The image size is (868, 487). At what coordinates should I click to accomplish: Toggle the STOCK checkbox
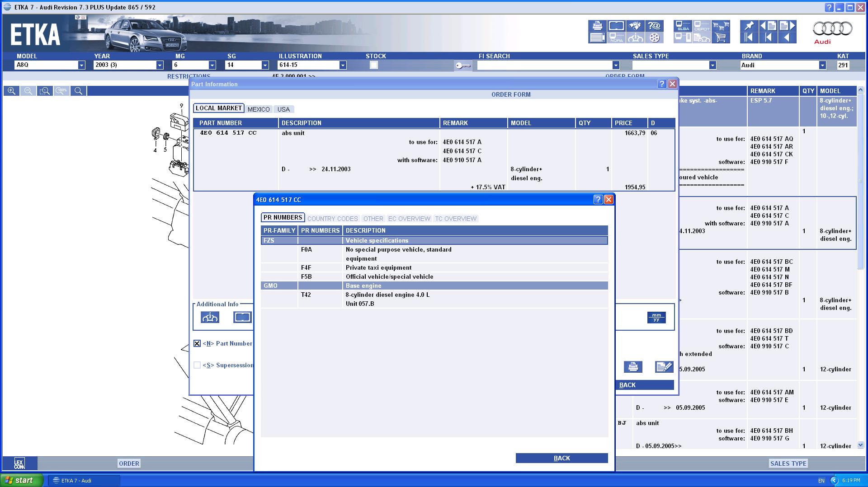(x=373, y=65)
